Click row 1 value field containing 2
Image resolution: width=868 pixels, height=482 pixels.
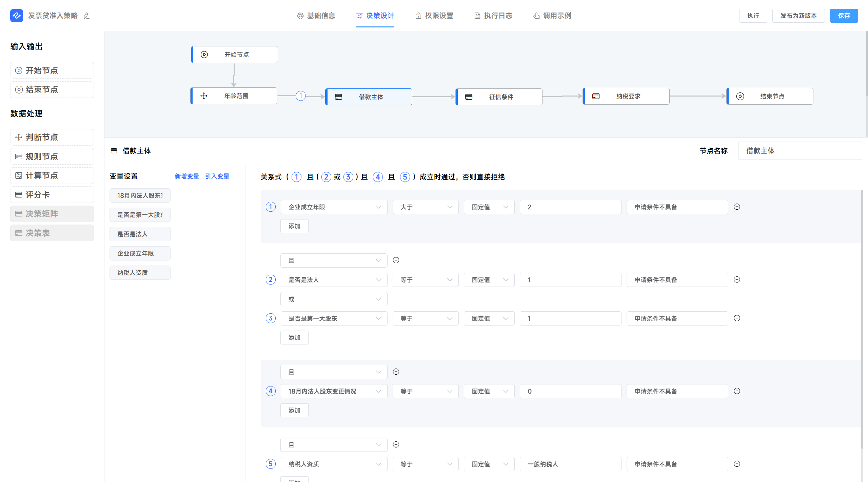(570, 207)
